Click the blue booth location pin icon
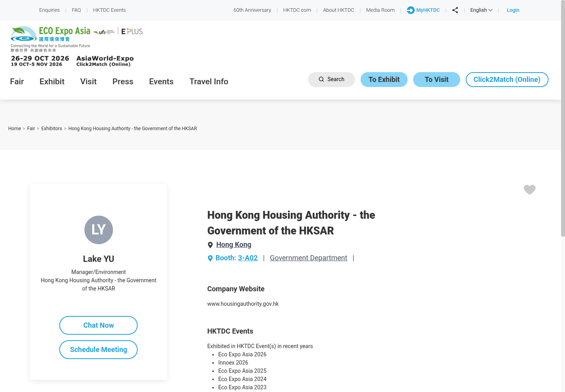This screenshot has width=565, height=392. [x=210, y=258]
